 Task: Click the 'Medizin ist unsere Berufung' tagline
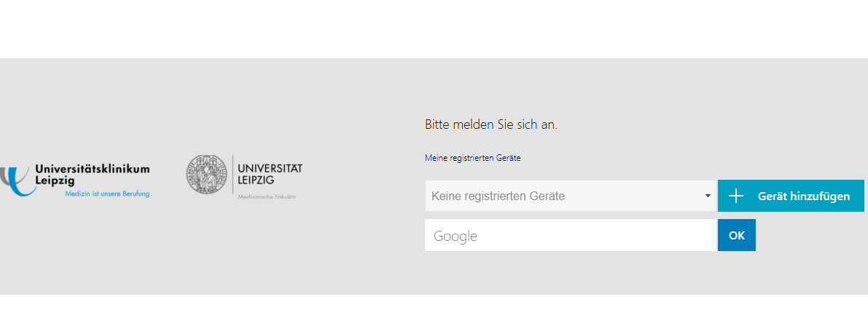pos(108,194)
